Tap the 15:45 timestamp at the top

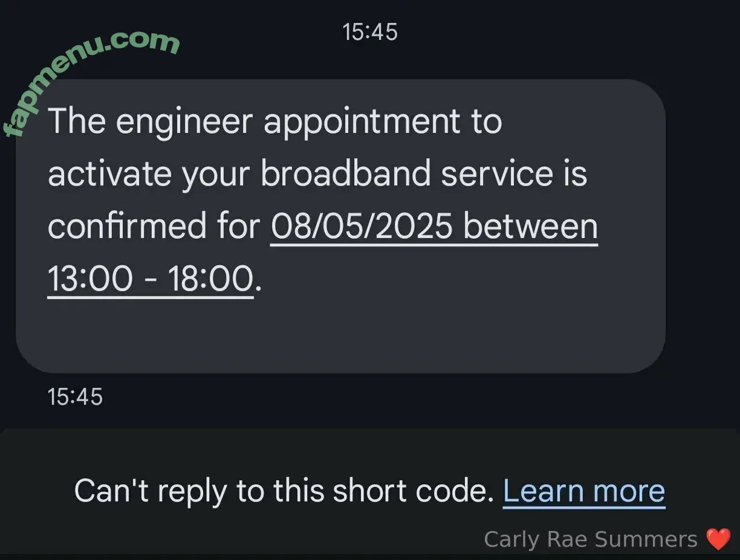pos(370,31)
